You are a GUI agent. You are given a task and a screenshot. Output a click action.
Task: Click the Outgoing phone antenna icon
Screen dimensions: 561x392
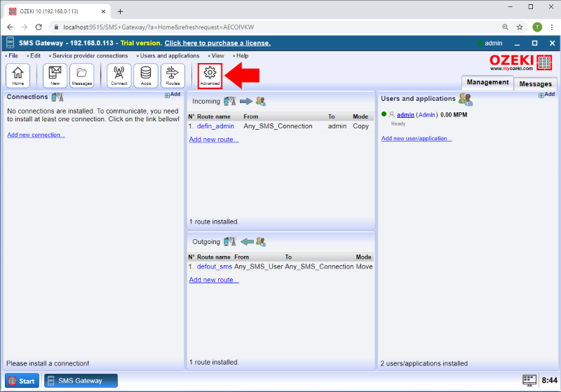pyautogui.click(x=230, y=242)
